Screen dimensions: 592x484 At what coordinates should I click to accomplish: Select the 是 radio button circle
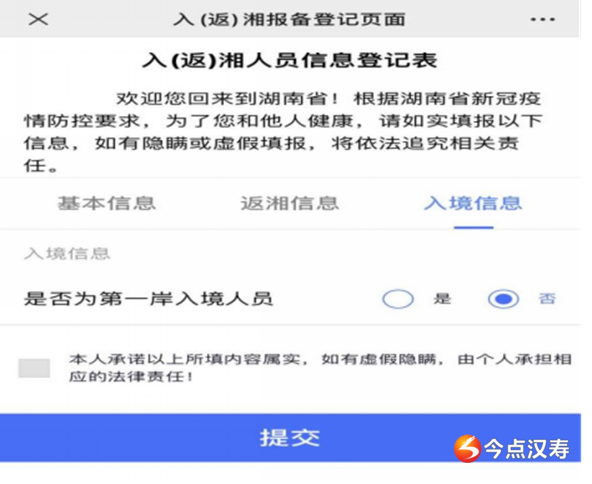click(398, 299)
